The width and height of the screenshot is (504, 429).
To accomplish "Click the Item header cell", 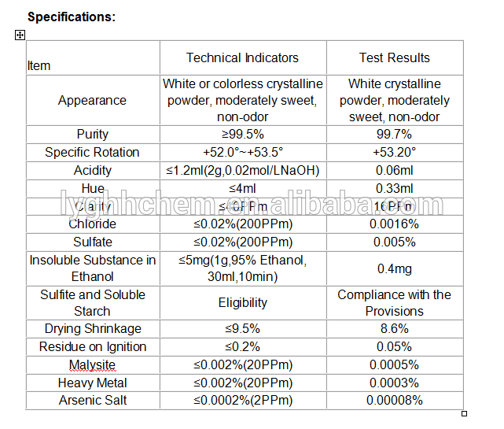I will coord(39,65).
